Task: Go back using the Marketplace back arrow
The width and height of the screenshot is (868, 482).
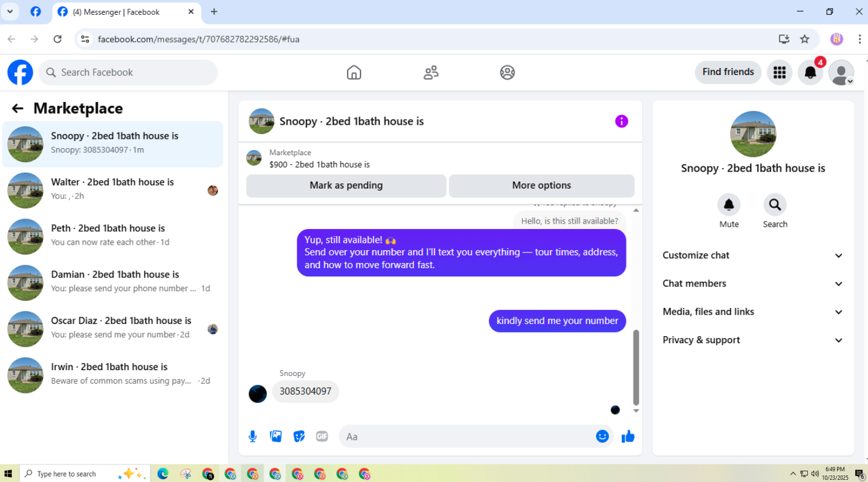Action: point(18,108)
